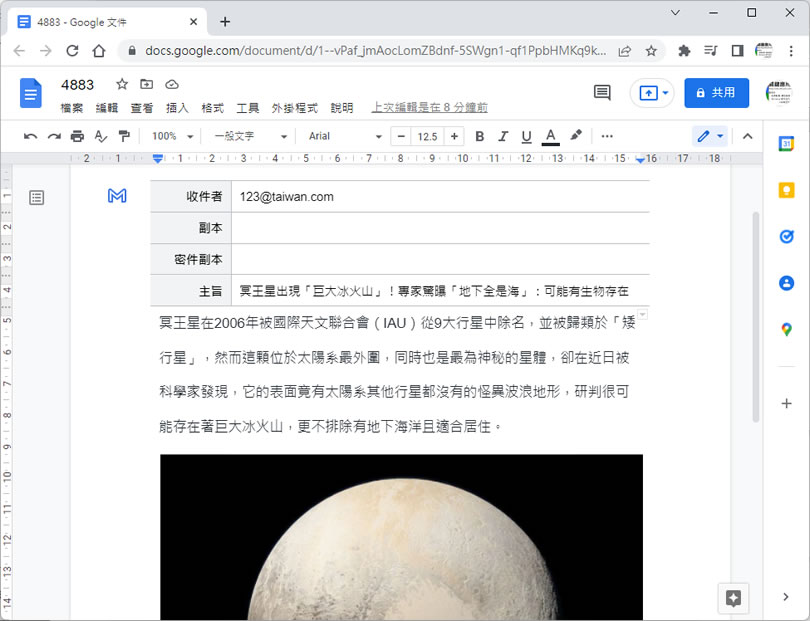The width and height of the screenshot is (810, 621).
Task: Toggle bold formatting
Action: tap(479, 136)
